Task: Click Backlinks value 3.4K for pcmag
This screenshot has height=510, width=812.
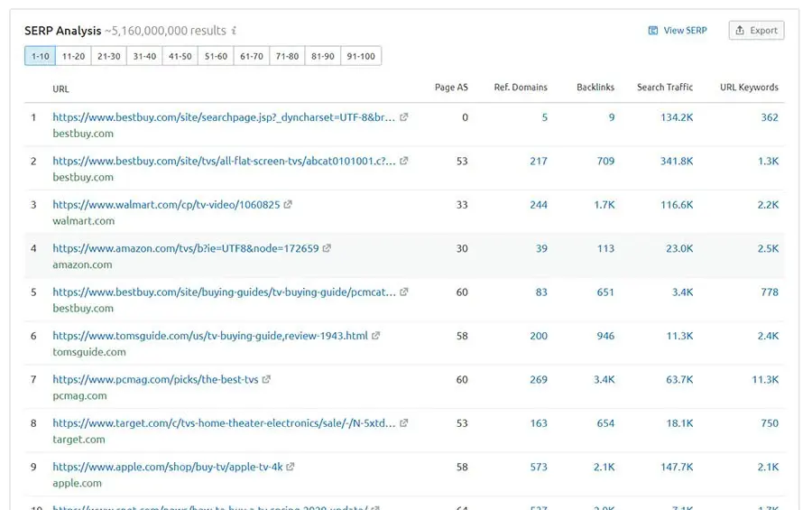Action: (604, 380)
